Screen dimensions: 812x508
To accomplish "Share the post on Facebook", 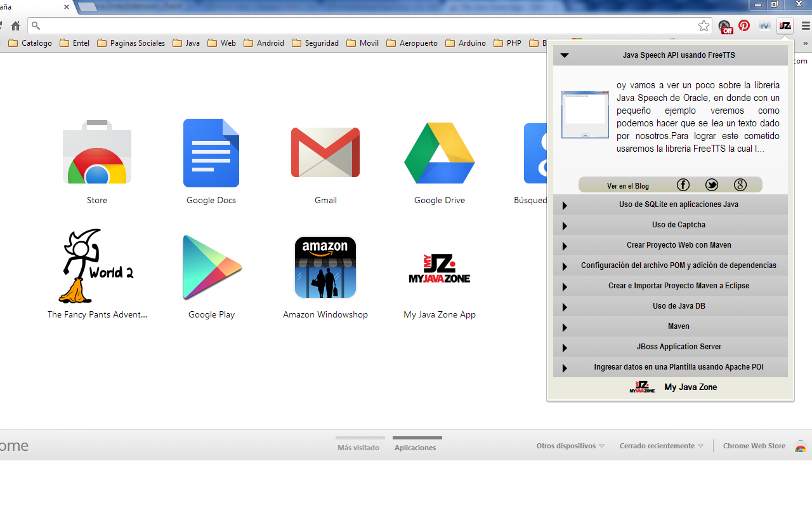I will click(x=683, y=185).
